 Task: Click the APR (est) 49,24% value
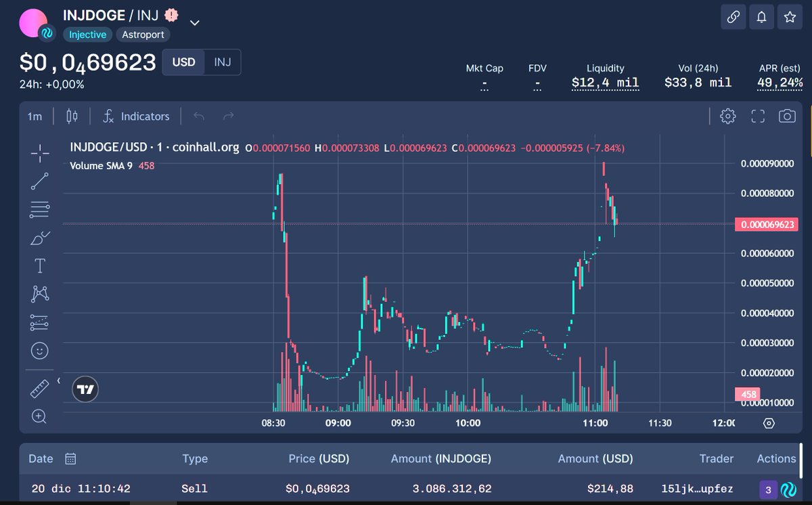pos(780,83)
